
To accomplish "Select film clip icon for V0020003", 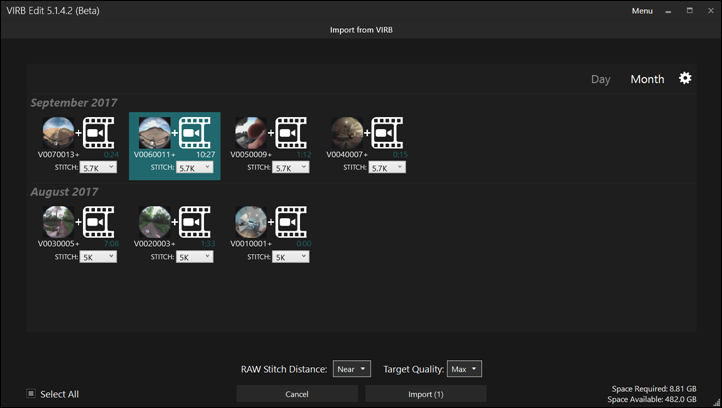I will [195, 222].
